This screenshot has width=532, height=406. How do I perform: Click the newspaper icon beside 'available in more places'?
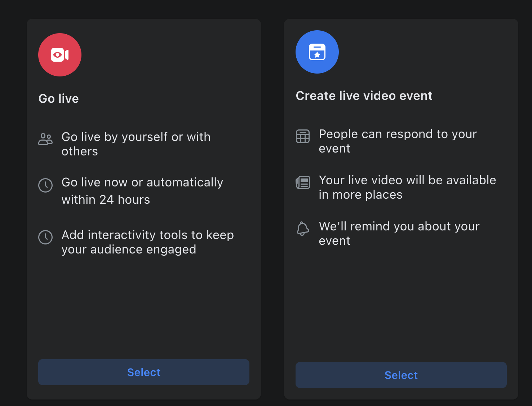click(x=303, y=182)
